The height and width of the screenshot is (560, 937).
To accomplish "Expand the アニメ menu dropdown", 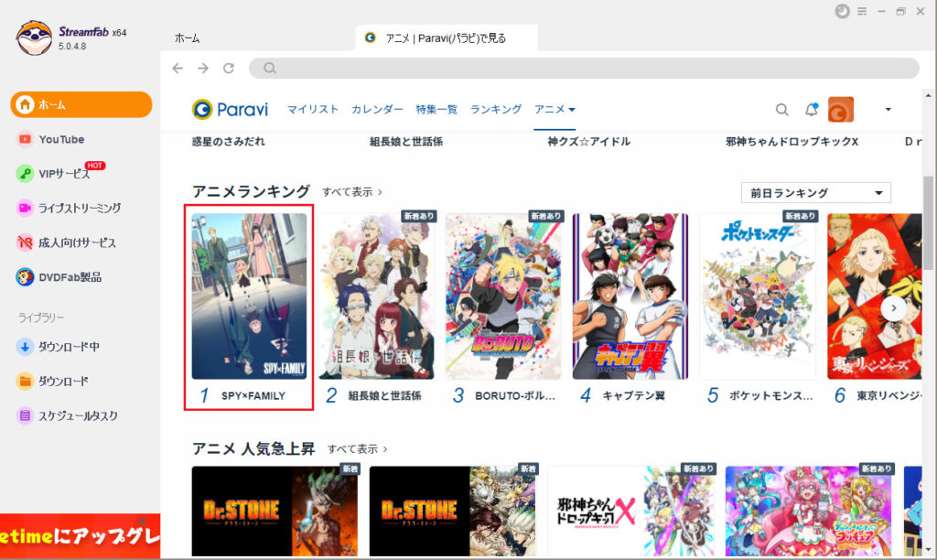I will tap(555, 110).
